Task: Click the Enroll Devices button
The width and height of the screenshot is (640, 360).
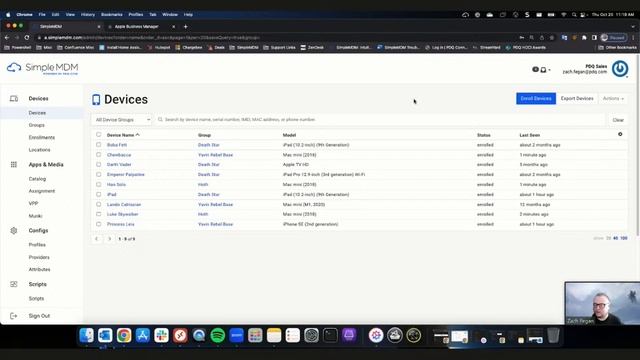Action: (x=536, y=98)
